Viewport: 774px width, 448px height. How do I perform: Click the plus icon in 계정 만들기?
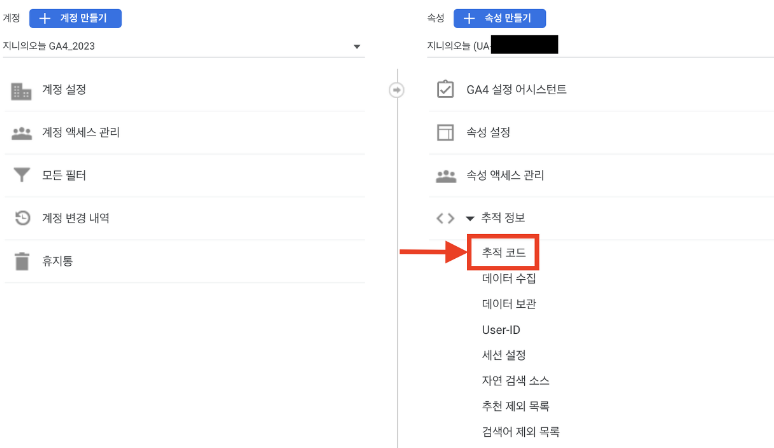coord(45,18)
